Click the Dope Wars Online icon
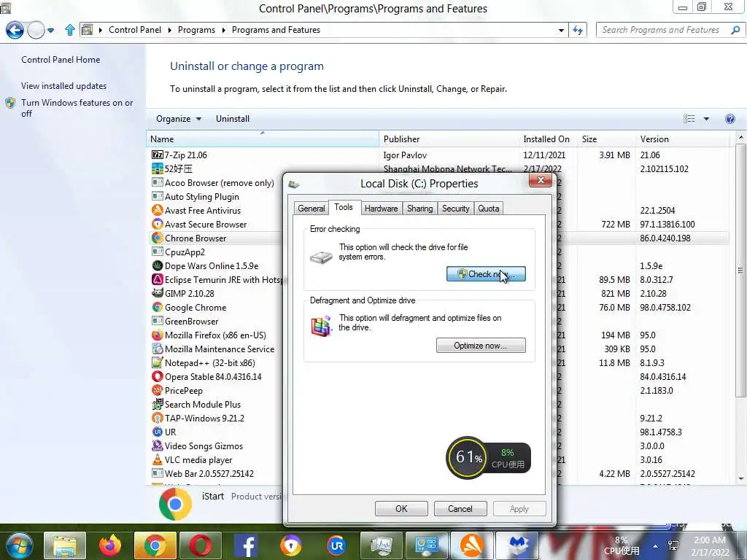 pos(157,265)
